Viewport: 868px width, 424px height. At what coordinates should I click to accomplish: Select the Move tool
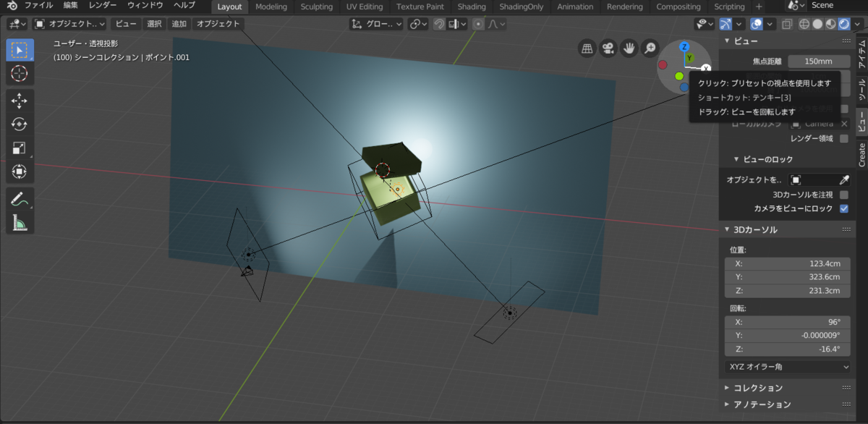pyautogui.click(x=20, y=101)
